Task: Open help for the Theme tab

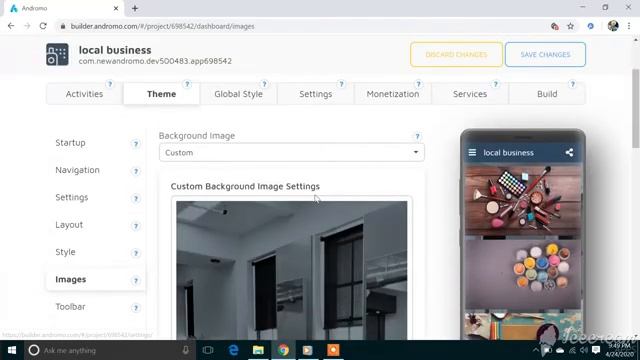Action: (x=187, y=84)
